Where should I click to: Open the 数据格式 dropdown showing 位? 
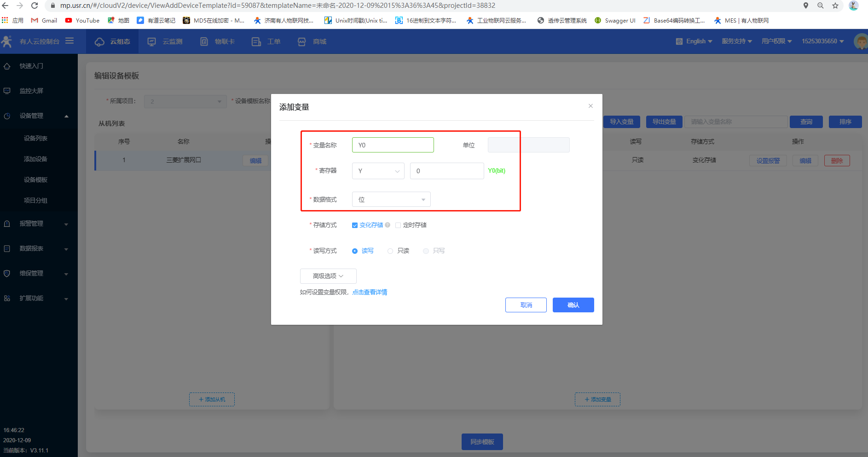point(391,199)
